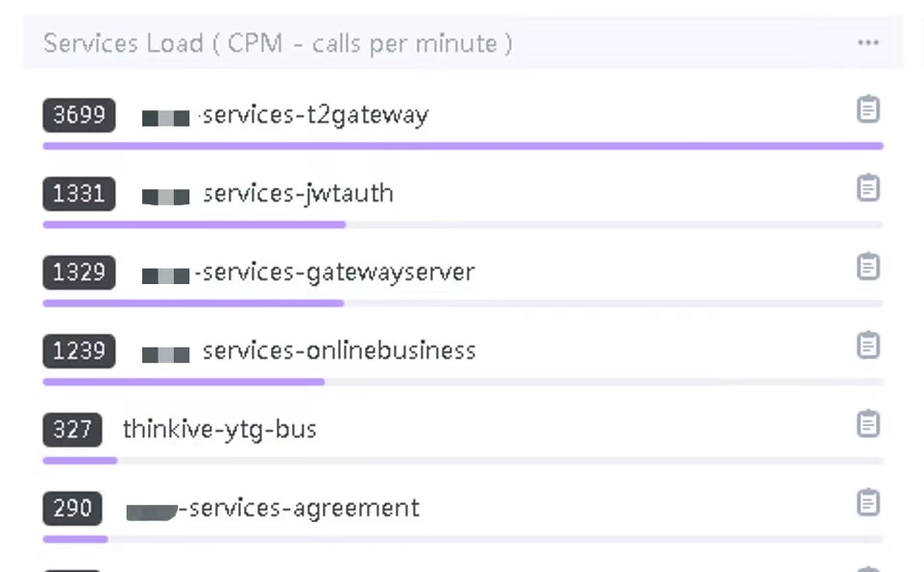
Task: Click the Services Load panel title
Action: pyautogui.click(x=279, y=43)
